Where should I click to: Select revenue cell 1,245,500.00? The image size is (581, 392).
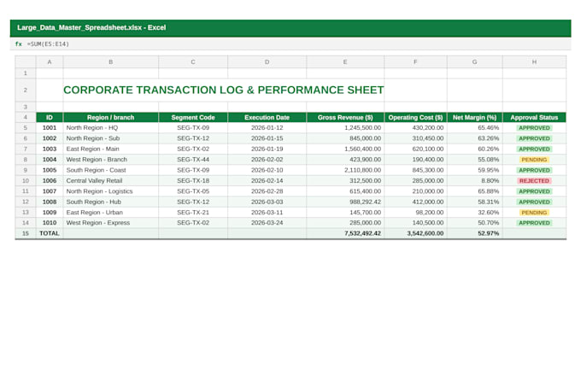point(345,128)
